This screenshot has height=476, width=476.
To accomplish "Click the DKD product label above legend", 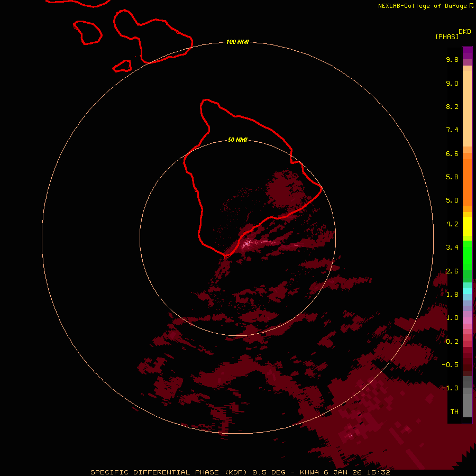I will click(x=465, y=32).
